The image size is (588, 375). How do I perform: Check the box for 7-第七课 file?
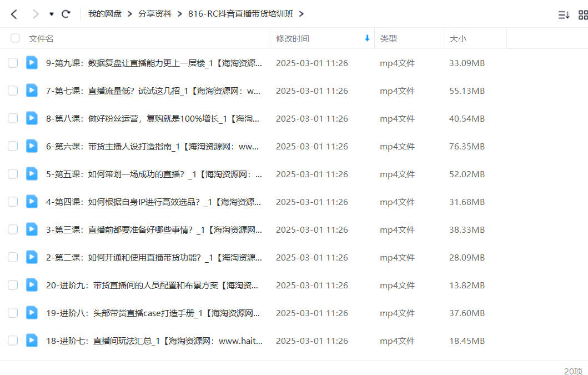13,91
